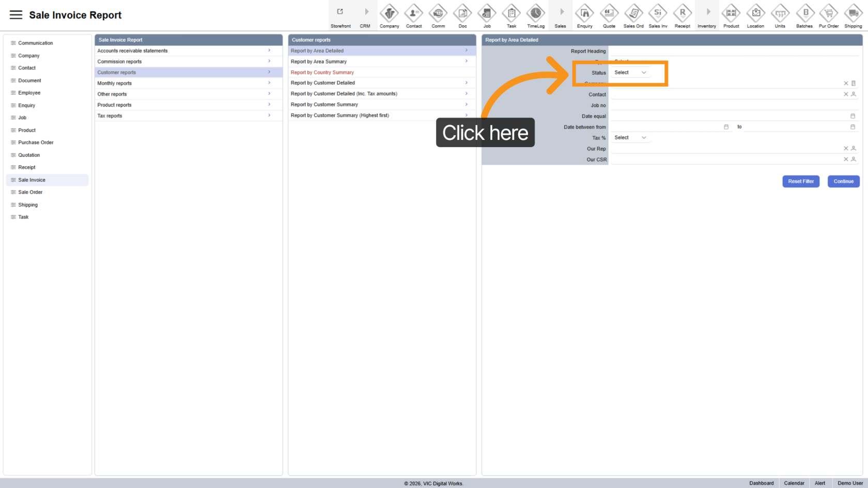
Task: Open calendar picker for Date equal
Action: click(853, 116)
